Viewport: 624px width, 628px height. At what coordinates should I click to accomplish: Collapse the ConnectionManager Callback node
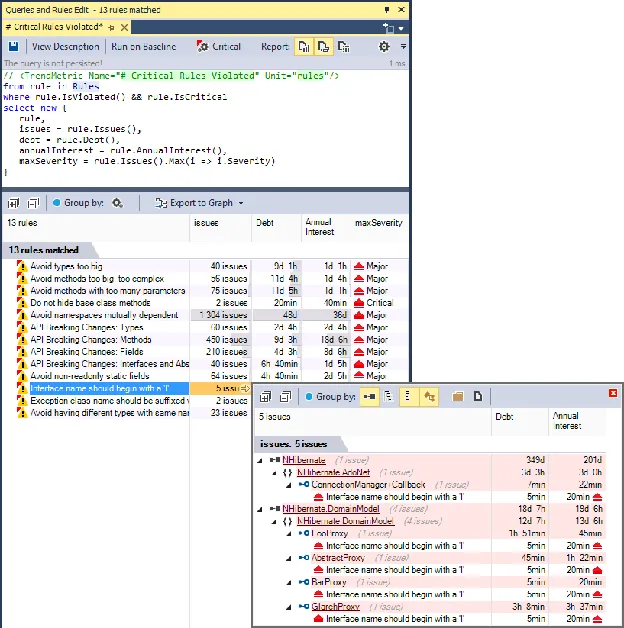[289, 485]
